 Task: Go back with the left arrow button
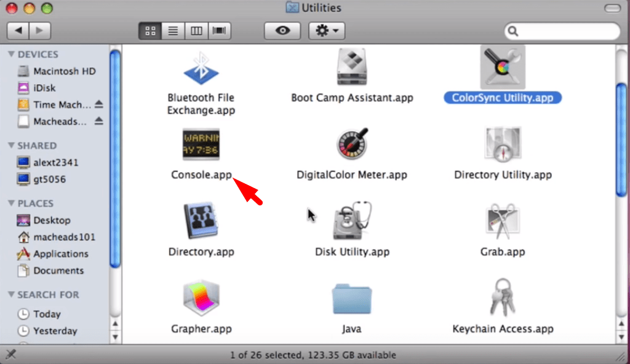tap(18, 31)
